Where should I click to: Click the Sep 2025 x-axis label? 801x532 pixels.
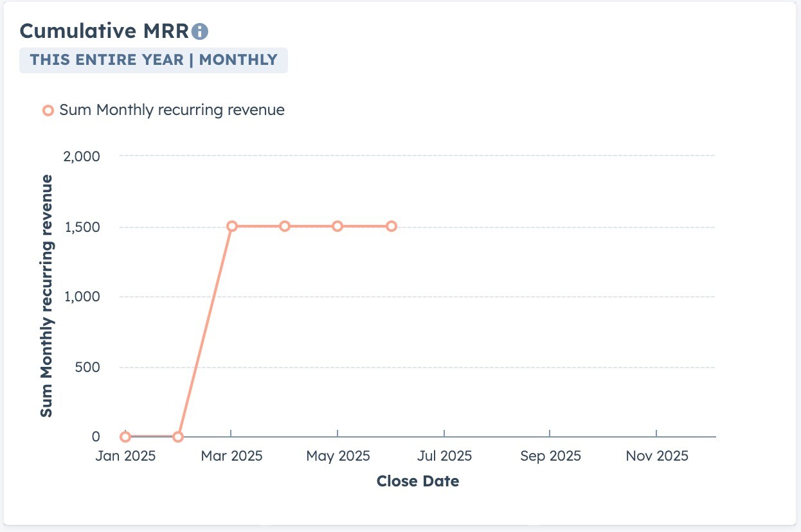point(550,456)
